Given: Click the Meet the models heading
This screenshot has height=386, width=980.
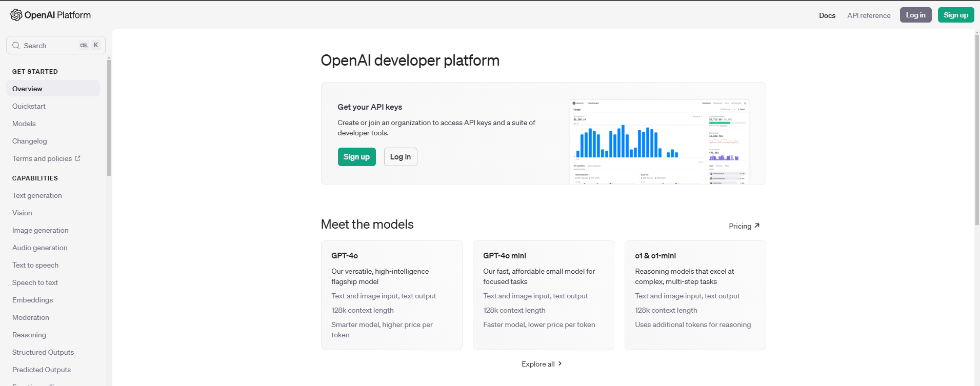Looking at the screenshot, I should coord(367,224).
